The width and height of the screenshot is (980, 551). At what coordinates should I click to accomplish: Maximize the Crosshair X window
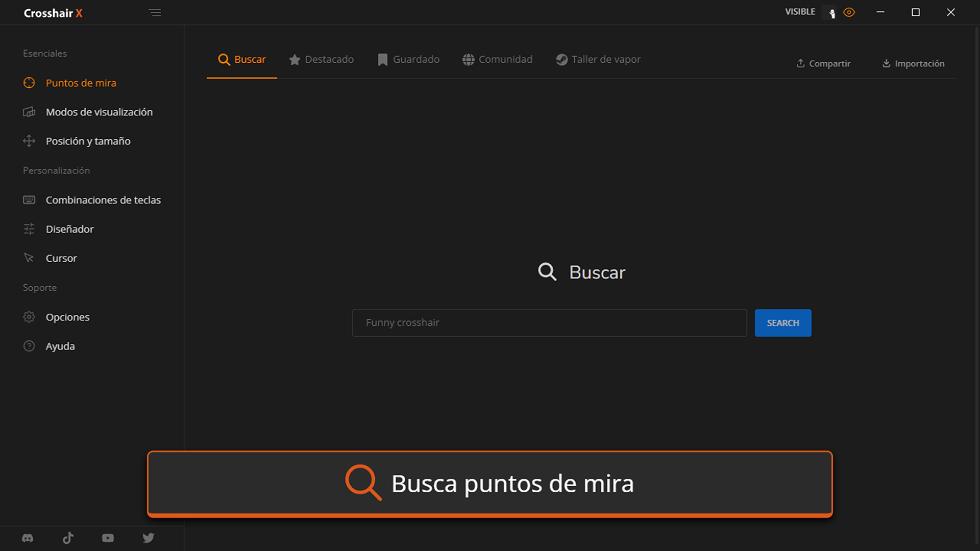click(916, 12)
